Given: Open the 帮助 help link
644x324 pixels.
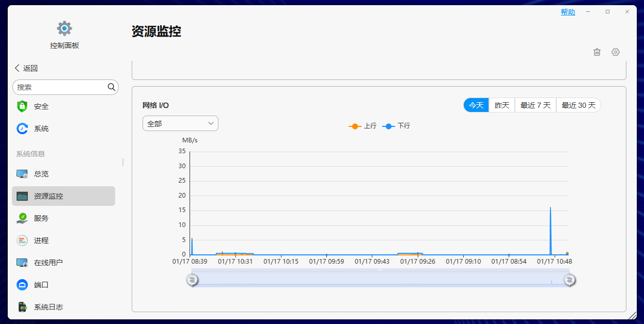Looking at the screenshot, I should (568, 12).
